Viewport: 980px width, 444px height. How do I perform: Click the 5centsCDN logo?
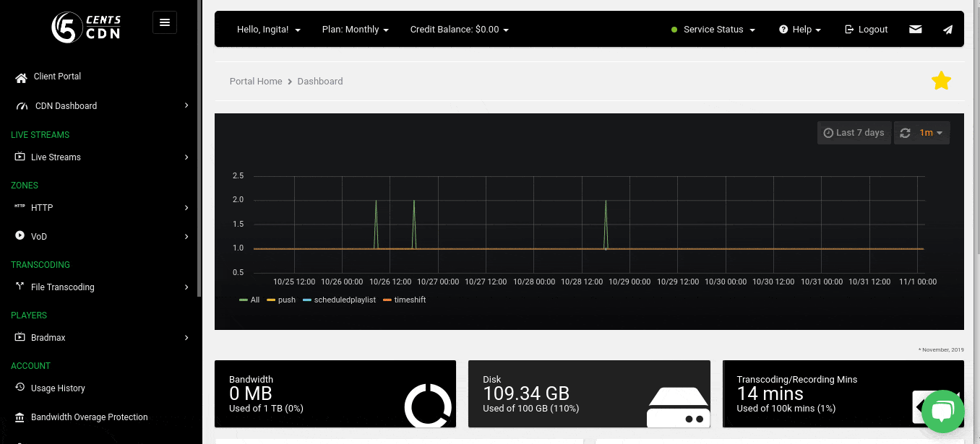point(86,27)
